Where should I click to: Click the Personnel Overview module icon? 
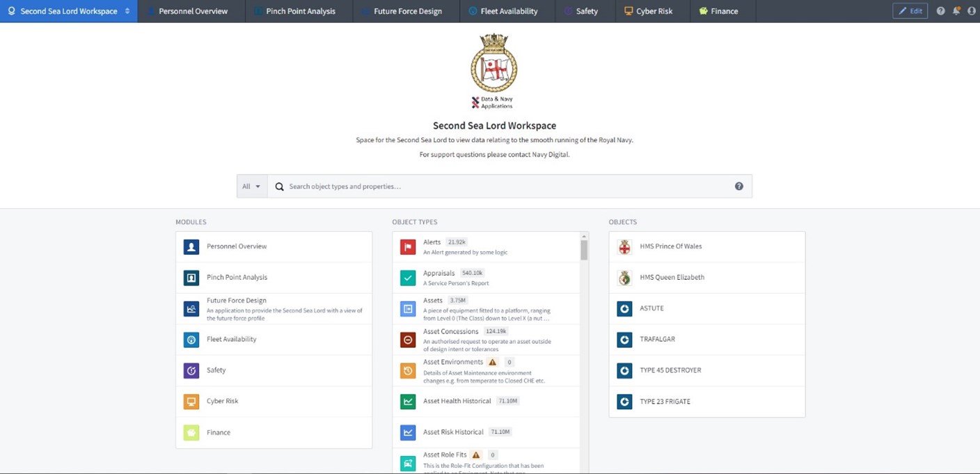[191, 247]
